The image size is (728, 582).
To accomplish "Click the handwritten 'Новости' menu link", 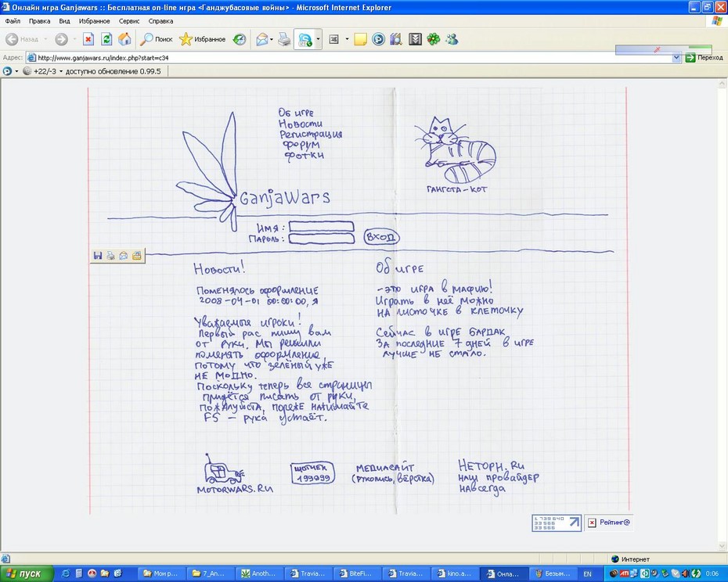I will tap(301, 124).
